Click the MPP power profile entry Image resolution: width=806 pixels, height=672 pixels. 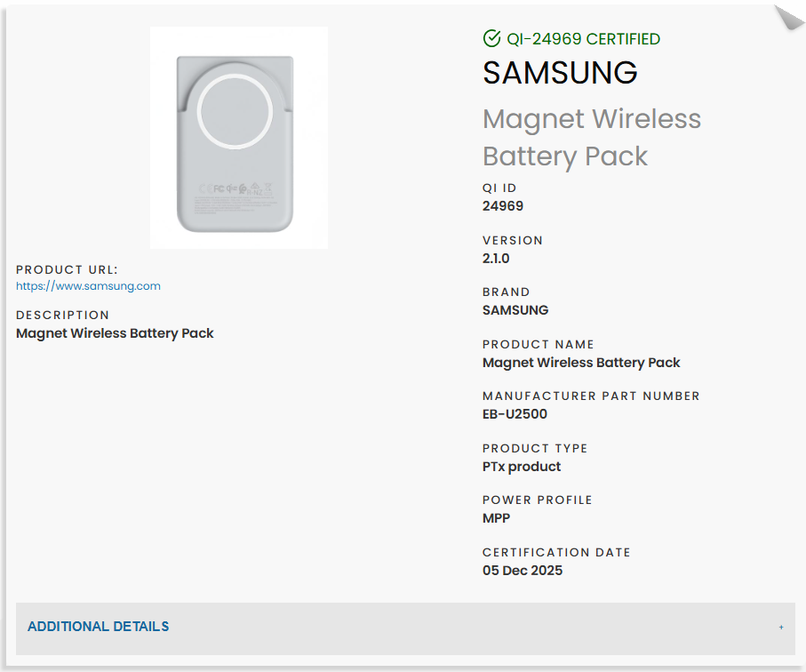pyautogui.click(x=494, y=517)
